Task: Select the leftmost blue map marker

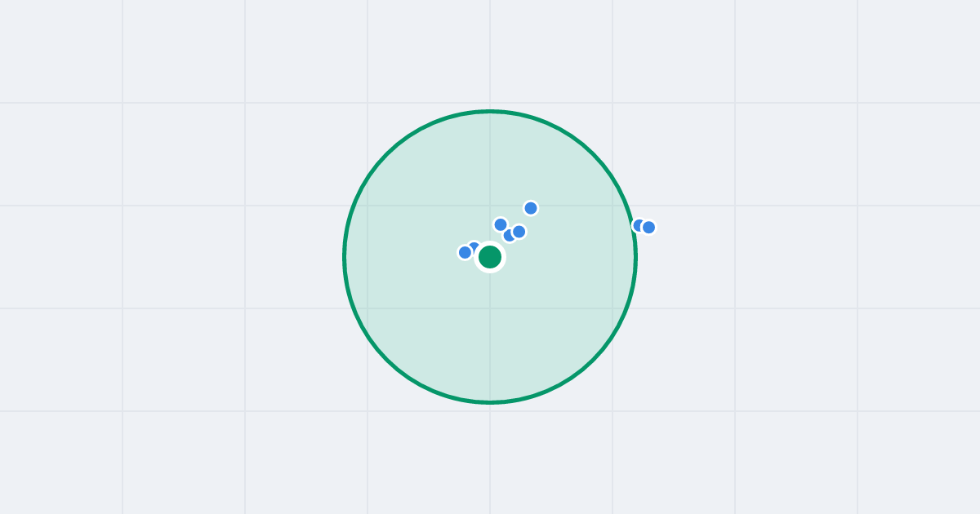Action: [465, 252]
